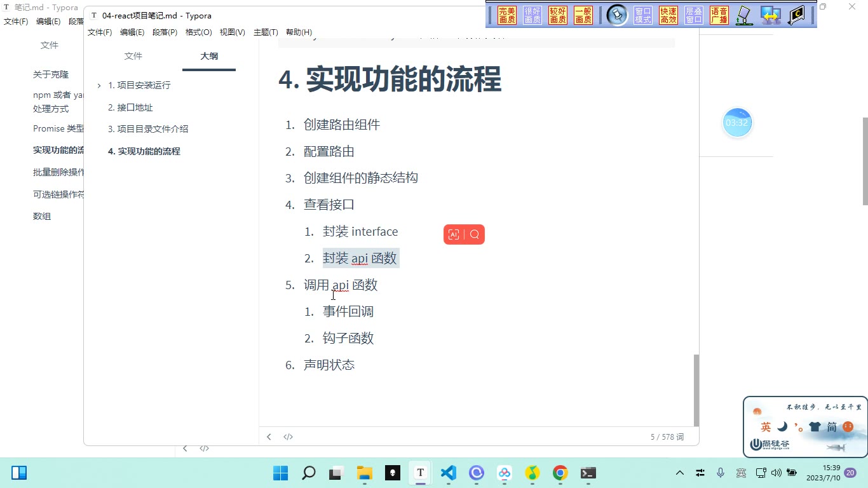Start 语音广播 from the broadcast toolbar

(719, 15)
